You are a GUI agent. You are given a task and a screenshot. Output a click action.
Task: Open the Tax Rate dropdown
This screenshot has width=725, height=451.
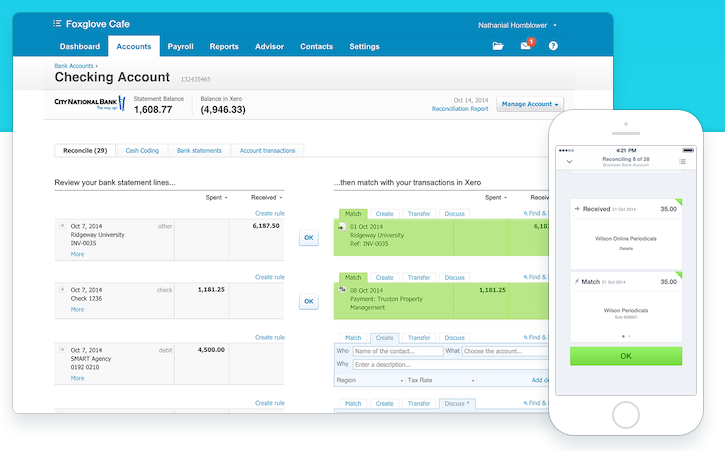point(441,380)
